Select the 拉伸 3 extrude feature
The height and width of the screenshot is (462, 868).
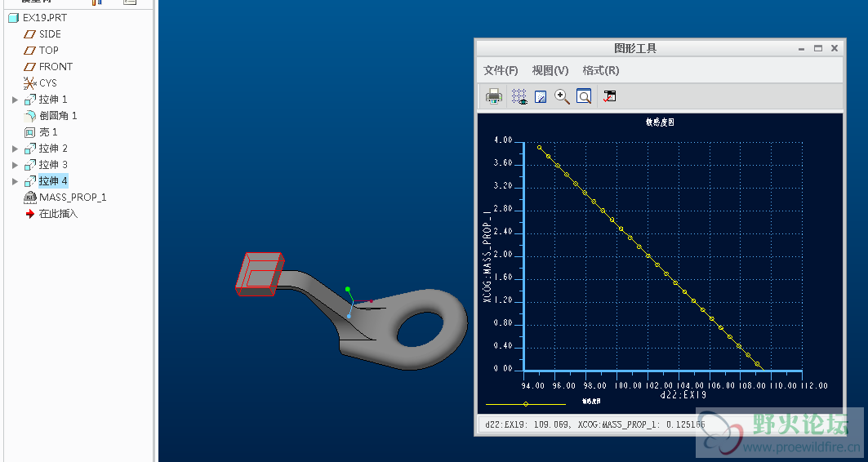(x=52, y=165)
